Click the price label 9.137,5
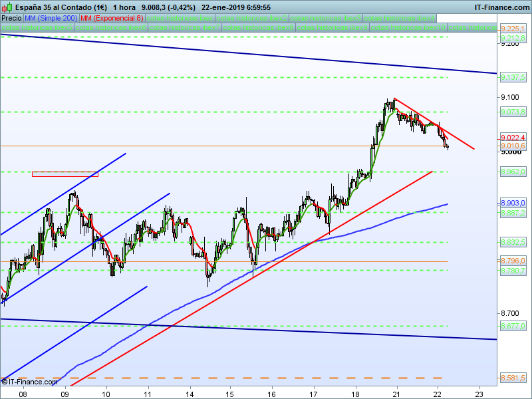 click(x=513, y=77)
